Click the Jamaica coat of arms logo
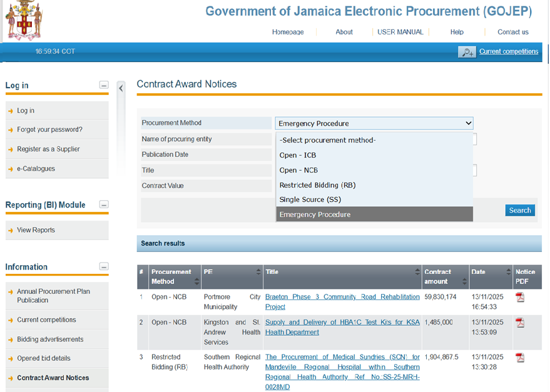This screenshot has height=392, width=550. [24, 20]
